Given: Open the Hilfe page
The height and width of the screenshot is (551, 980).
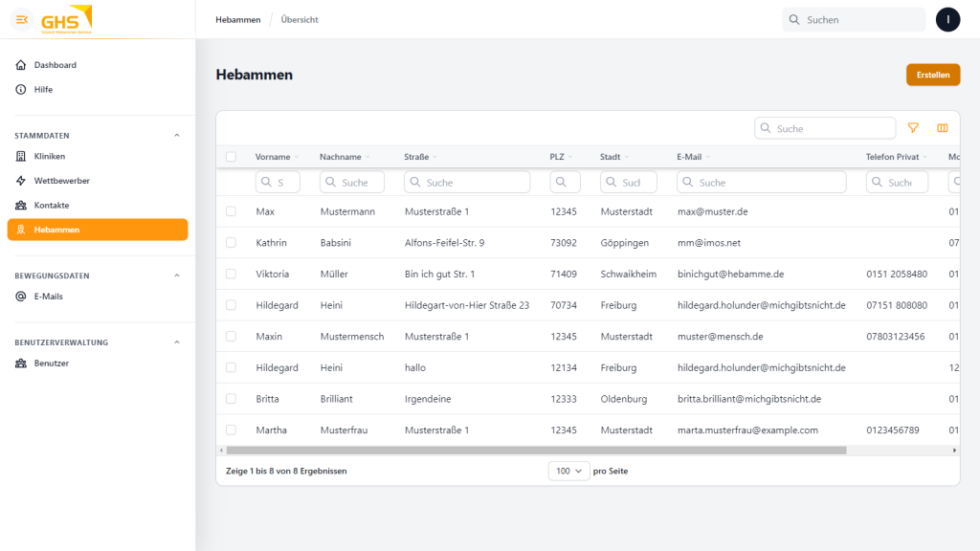Looking at the screenshot, I should coord(43,90).
